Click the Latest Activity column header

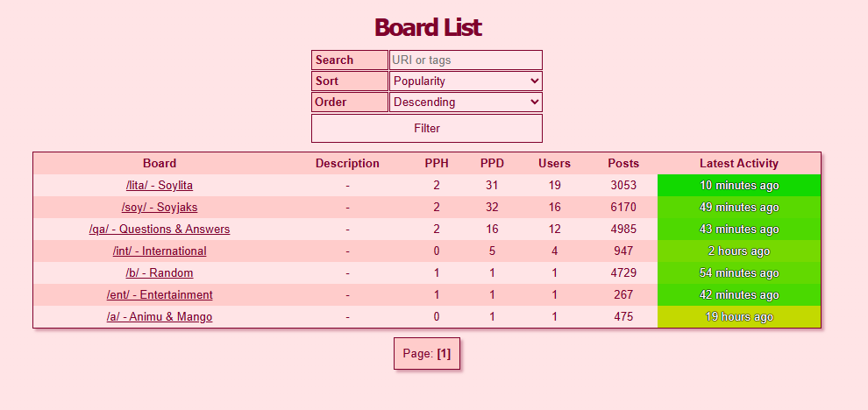click(738, 164)
